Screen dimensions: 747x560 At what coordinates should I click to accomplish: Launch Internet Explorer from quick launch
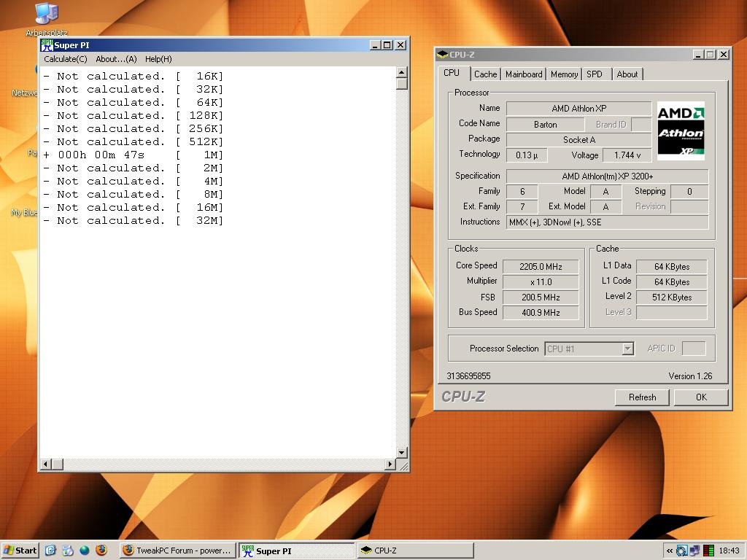[50, 551]
